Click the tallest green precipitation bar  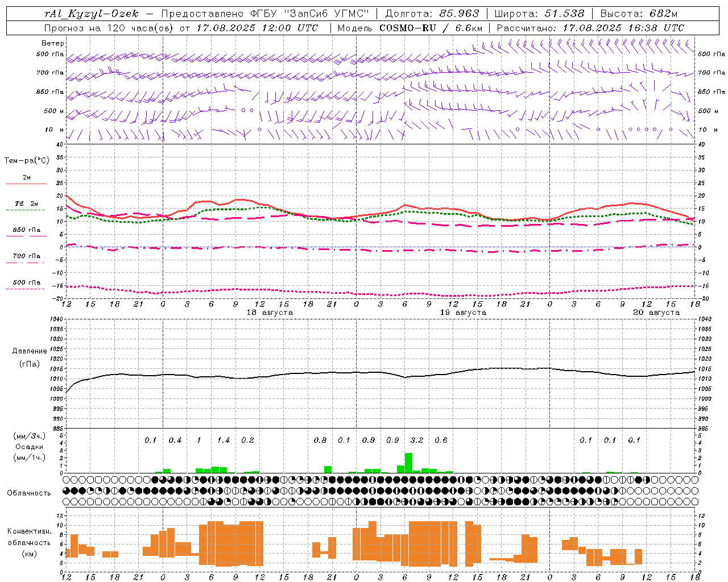tap(408, 463)
